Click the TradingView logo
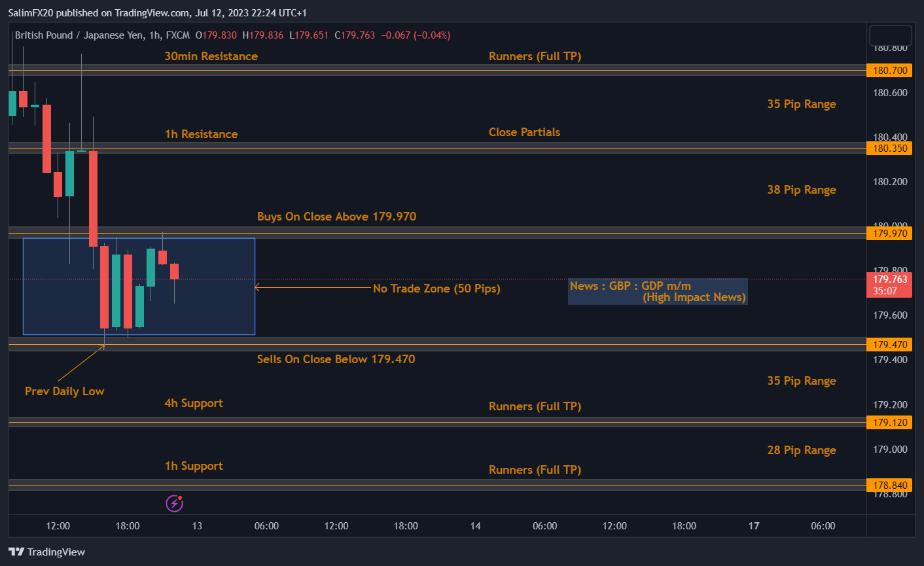This screenshot has height=566, width=924. [47, 552]
